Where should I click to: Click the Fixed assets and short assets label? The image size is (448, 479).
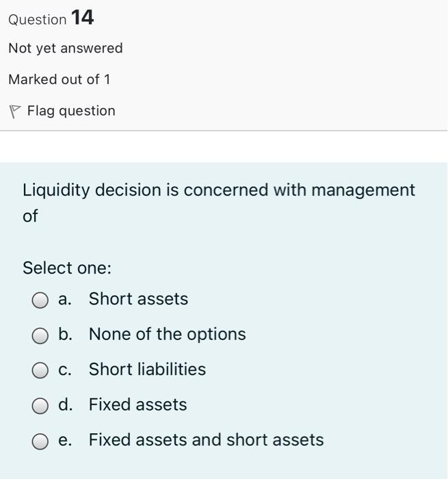pos(206,439)
